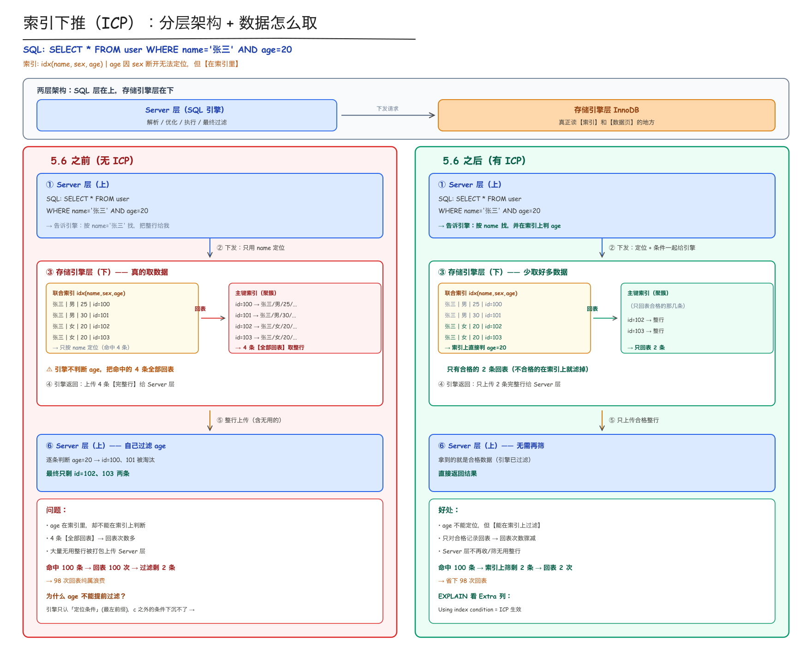Click the 'Server 层（SQL 引擎）' box
The height and width of the screenshot is (664, 812).
187,115
